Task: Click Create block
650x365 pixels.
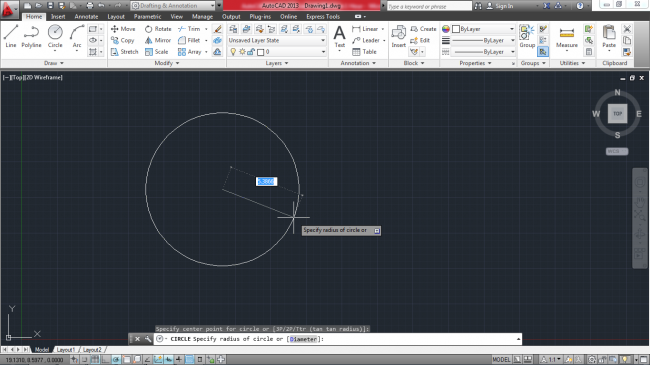Action: (423, 29)
